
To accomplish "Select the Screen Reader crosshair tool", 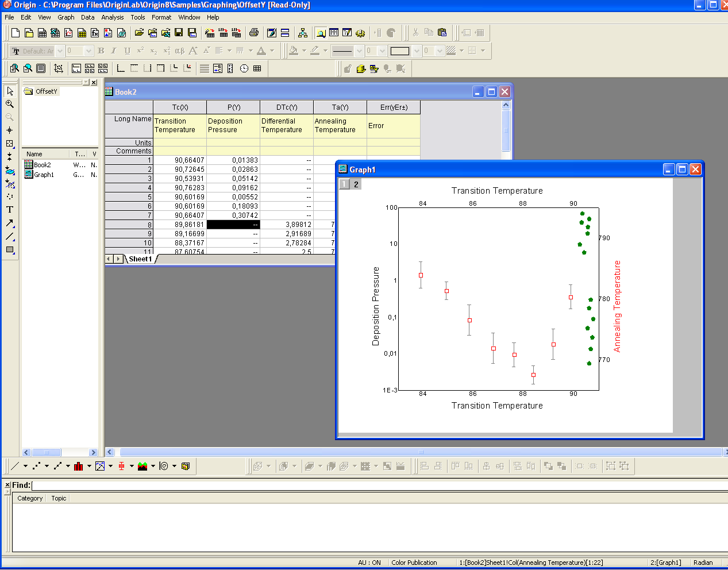I will pyautogui.click(x=10, y=130).
